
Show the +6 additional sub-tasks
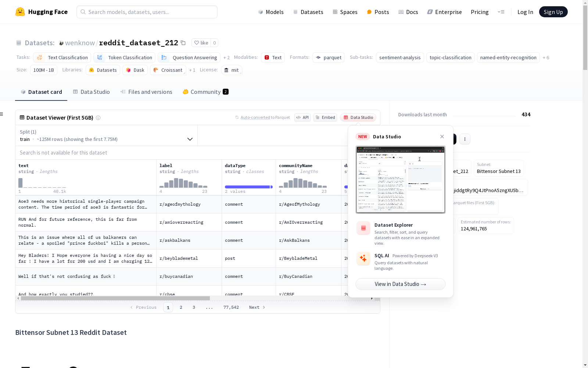pos(546,57)
